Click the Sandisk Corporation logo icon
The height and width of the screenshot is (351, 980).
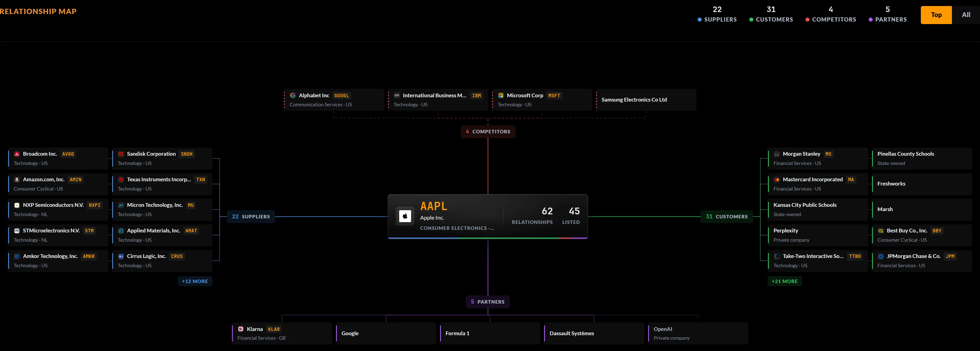(x=121, y=154)
